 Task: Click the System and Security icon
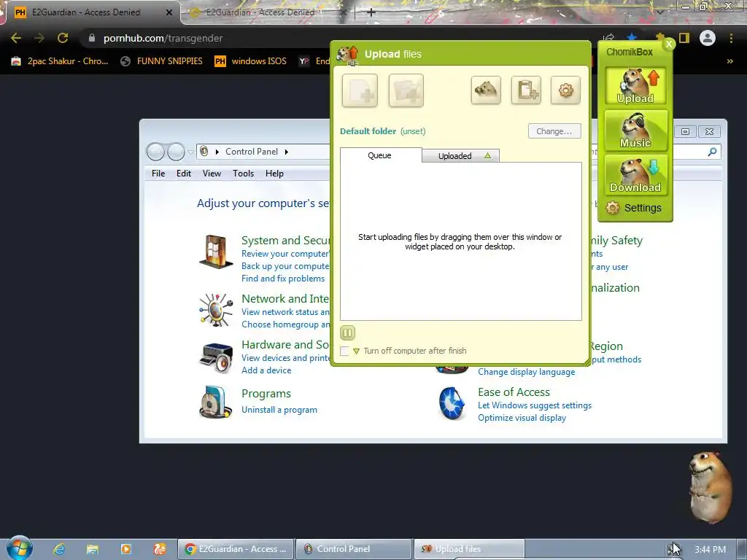point(216,252)
